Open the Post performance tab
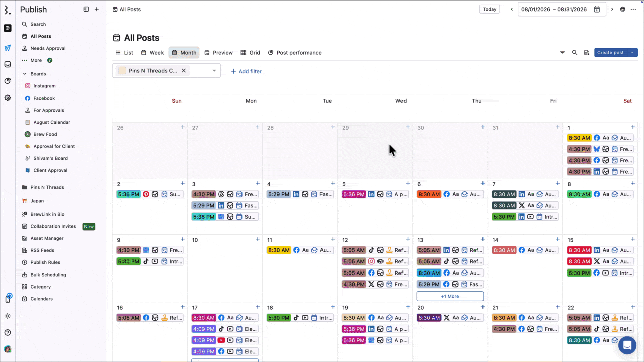 point(295,53)
